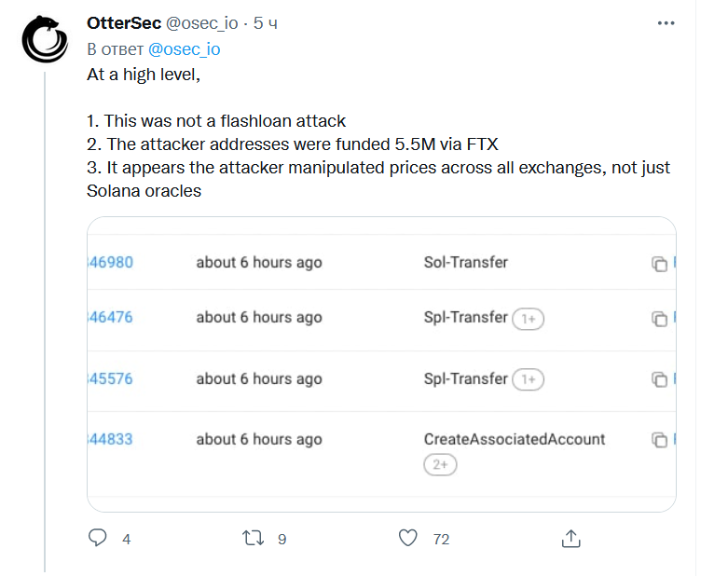Open transaction link ending 44833
Image resolution: width=728 pixels, height=576 pixels.
tap(110, 439)
